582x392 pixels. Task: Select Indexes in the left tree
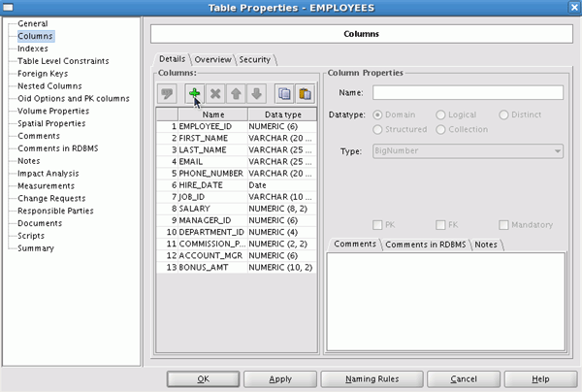(33, 49)
